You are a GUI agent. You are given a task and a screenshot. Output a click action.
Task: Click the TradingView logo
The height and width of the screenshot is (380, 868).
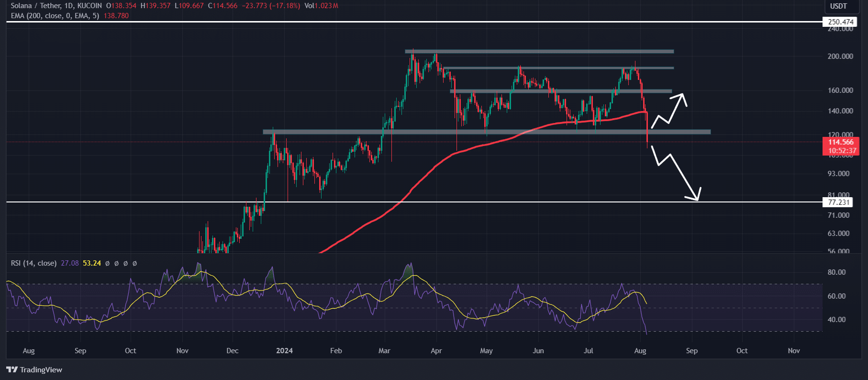point(34,369)
